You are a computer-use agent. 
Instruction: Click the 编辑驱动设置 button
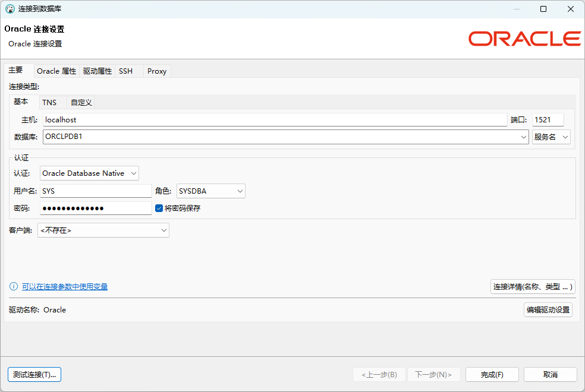point(548,309)
